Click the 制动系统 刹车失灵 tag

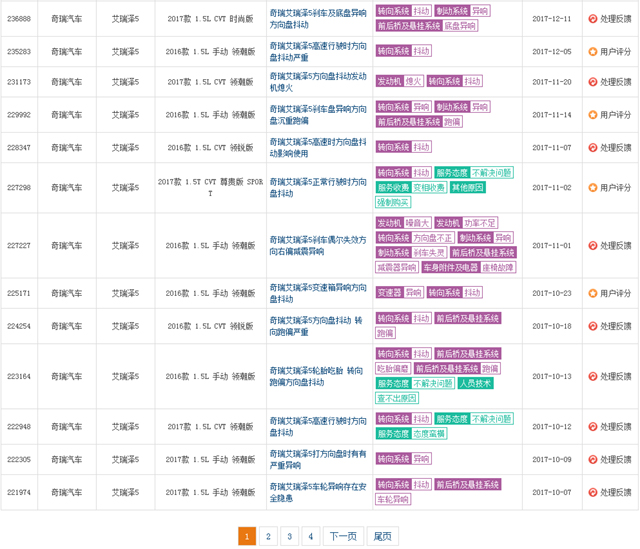(411, 253)
